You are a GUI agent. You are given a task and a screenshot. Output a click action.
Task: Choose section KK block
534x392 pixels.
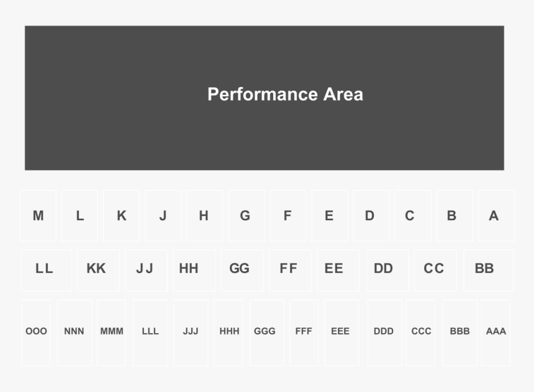tap(96, 269)
